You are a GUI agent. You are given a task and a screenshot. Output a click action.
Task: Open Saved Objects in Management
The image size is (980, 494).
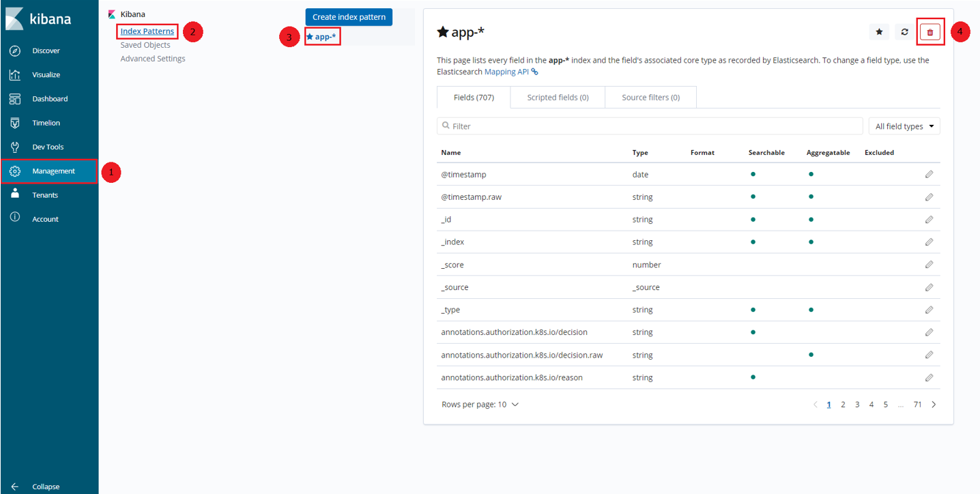coord(145,45)
